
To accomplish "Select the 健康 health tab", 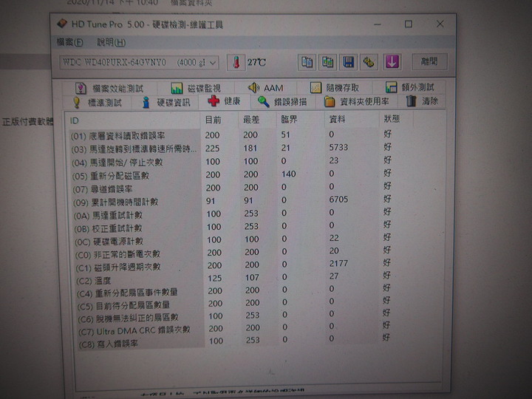I will [224, 101].
